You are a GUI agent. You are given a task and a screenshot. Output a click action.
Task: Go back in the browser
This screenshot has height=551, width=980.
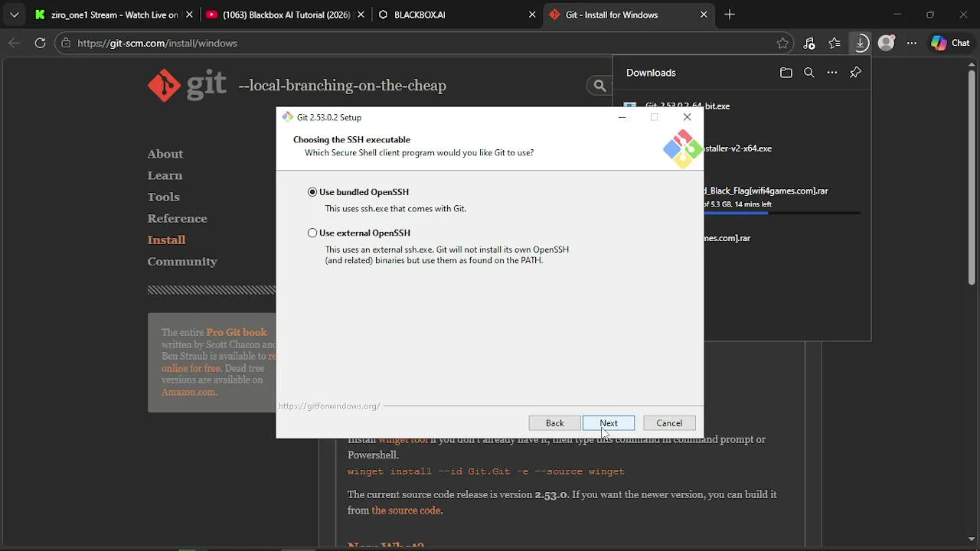pos(14,43)
